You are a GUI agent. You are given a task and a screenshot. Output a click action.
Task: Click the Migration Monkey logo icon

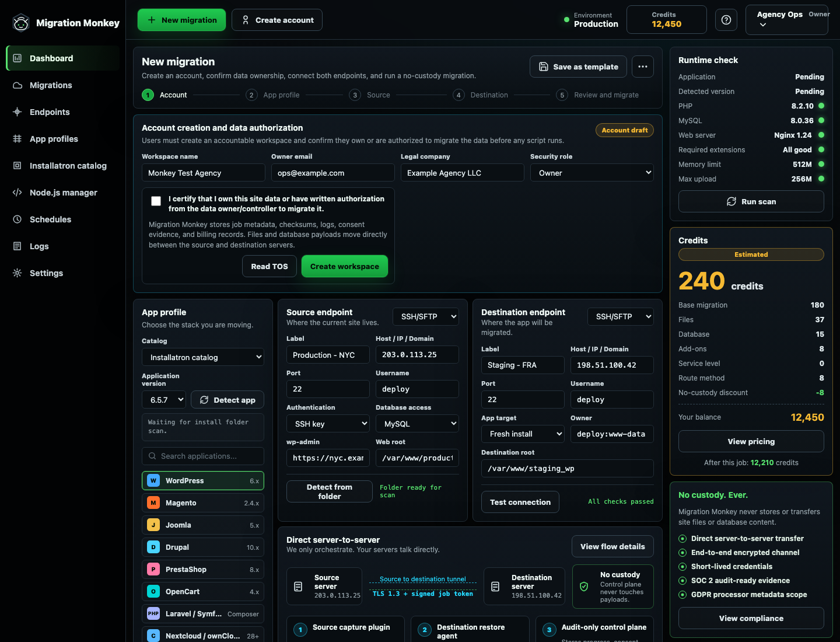coord(21,23)
